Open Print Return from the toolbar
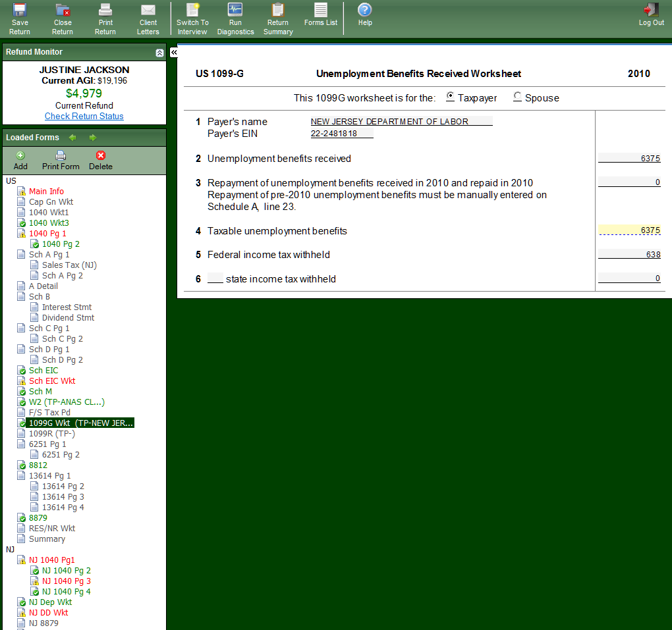Viewport: 672px width, 630px height. pos(105,11)
